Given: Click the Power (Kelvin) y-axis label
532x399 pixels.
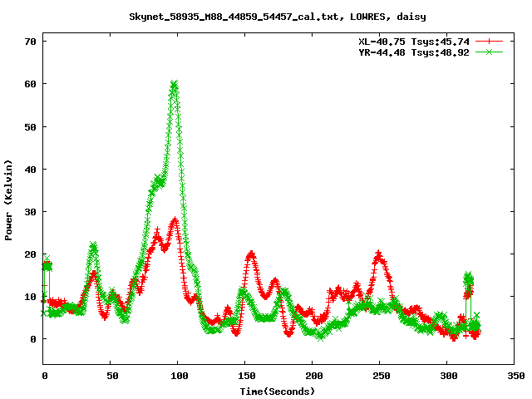Looking at the screenshot, I should coord(8,200).
